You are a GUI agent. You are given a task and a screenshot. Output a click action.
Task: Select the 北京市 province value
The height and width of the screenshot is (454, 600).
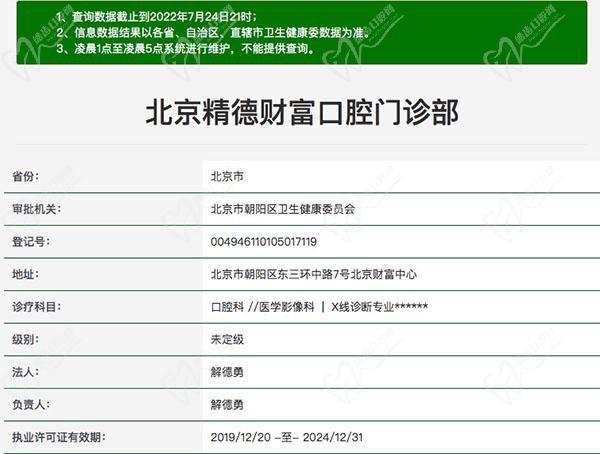[x=227, y=176]
